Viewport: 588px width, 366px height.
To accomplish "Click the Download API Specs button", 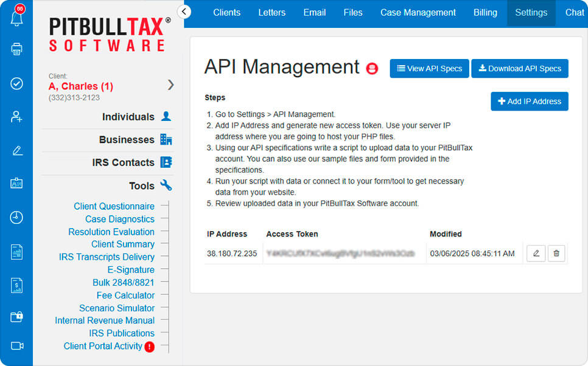I will (520, 69).
